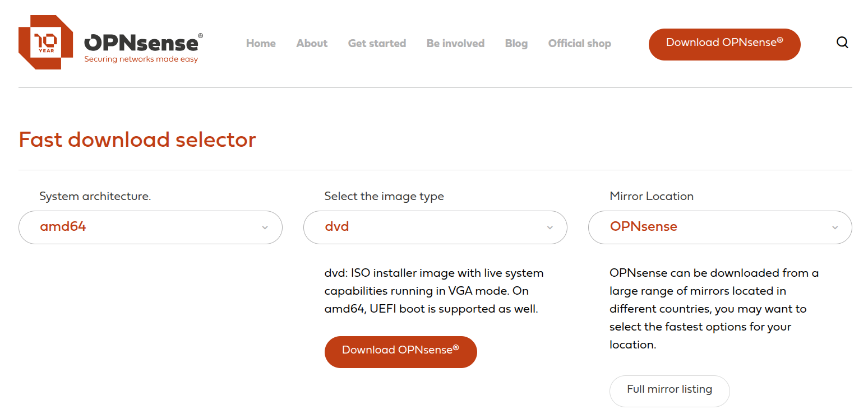Visit the Blog menu item

click(516, 44)
